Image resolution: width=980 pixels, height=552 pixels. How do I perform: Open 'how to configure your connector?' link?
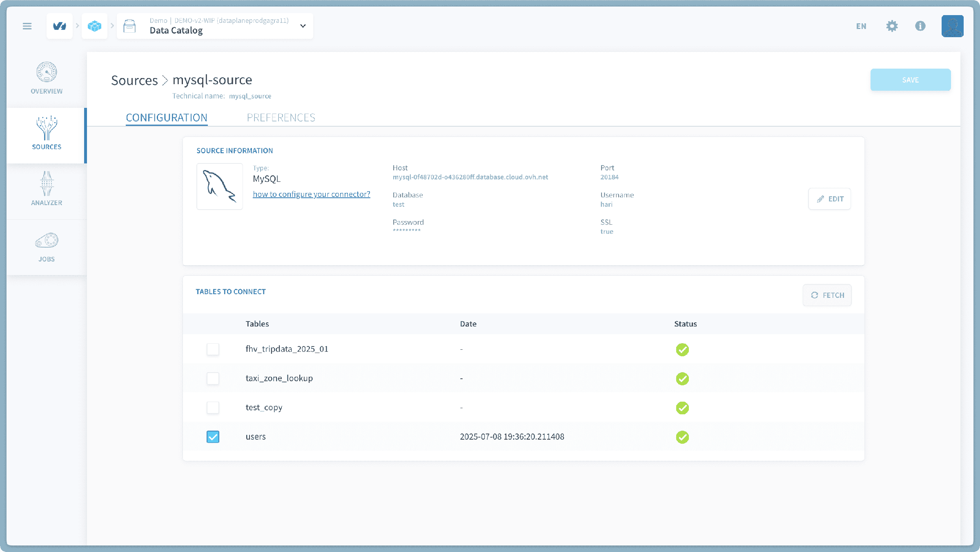coord(312,194)
